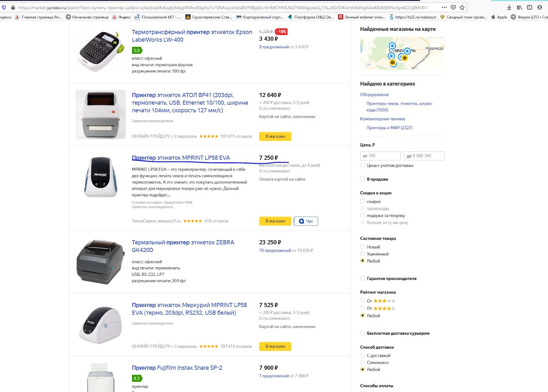Click the site security padlock icon
The width and height of the screenshot is (548, 392).
13,7
